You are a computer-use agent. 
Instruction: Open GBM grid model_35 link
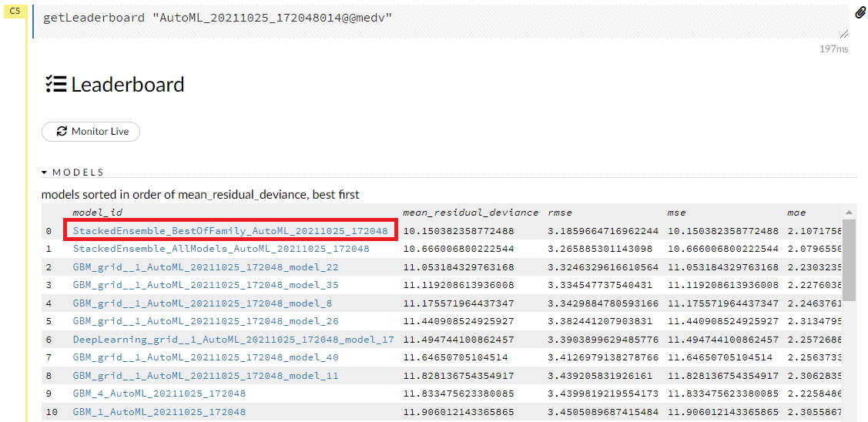(x=206, y=285)
